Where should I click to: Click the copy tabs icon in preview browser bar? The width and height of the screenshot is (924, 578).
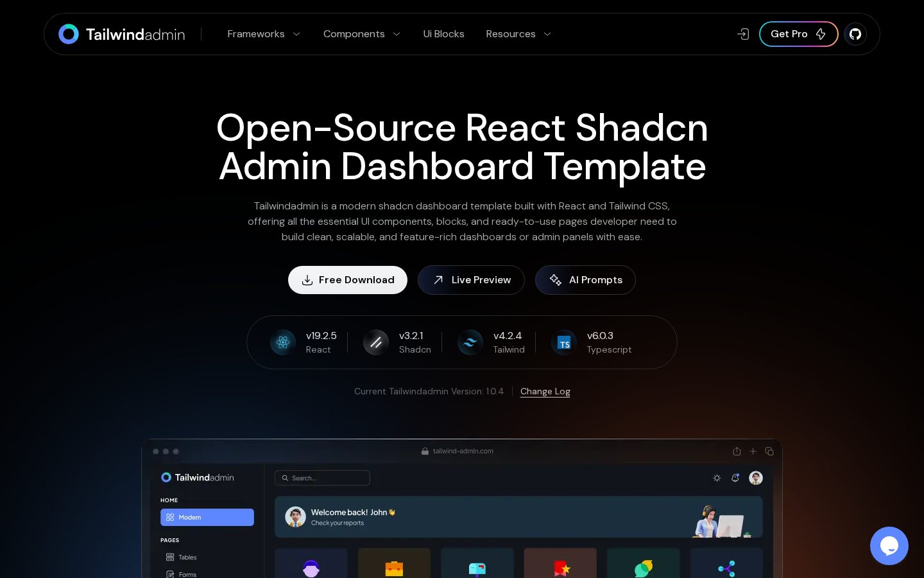[x=769, y=451]
